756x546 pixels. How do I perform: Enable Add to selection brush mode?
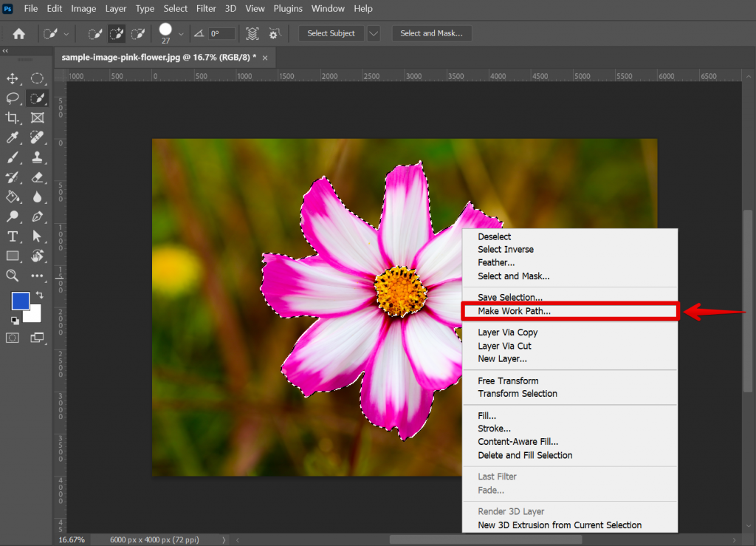(x=116, y=33)
